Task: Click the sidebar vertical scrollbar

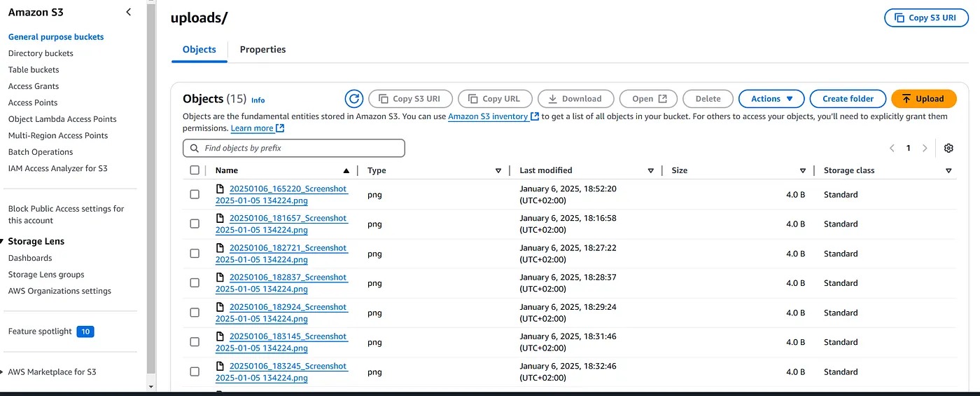Action: tap(151, 189)
